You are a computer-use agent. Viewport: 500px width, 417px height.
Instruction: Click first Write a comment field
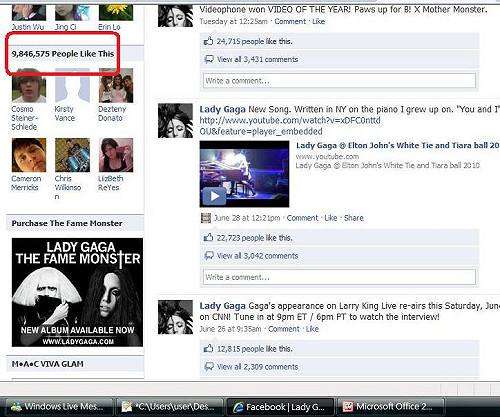(339, 81)
